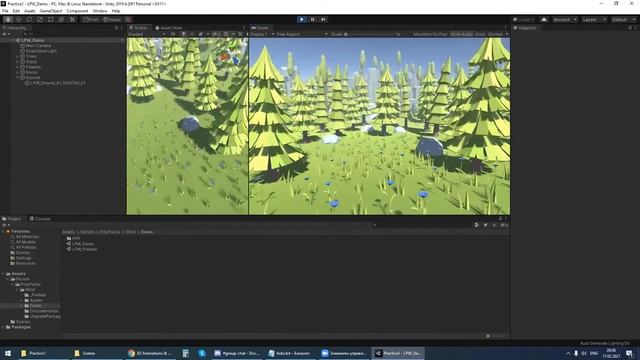
Task: Open the Layers dropdown
Action: click(593, 20)
